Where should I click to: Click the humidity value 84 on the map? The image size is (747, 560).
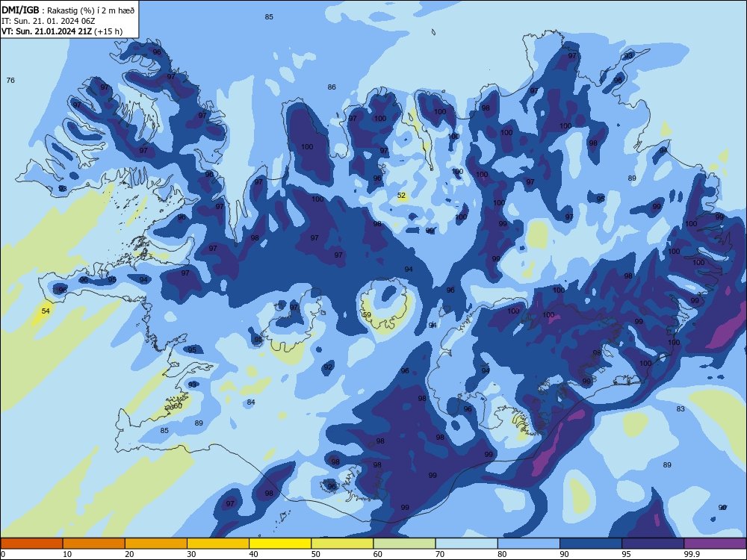pos(251,402)
